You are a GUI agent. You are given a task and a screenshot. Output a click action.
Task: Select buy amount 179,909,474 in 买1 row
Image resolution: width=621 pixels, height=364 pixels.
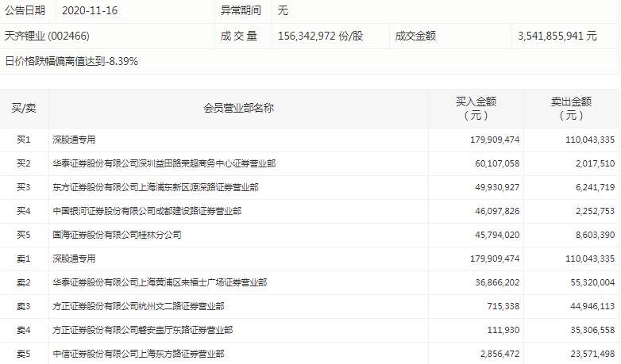point(495,140)
